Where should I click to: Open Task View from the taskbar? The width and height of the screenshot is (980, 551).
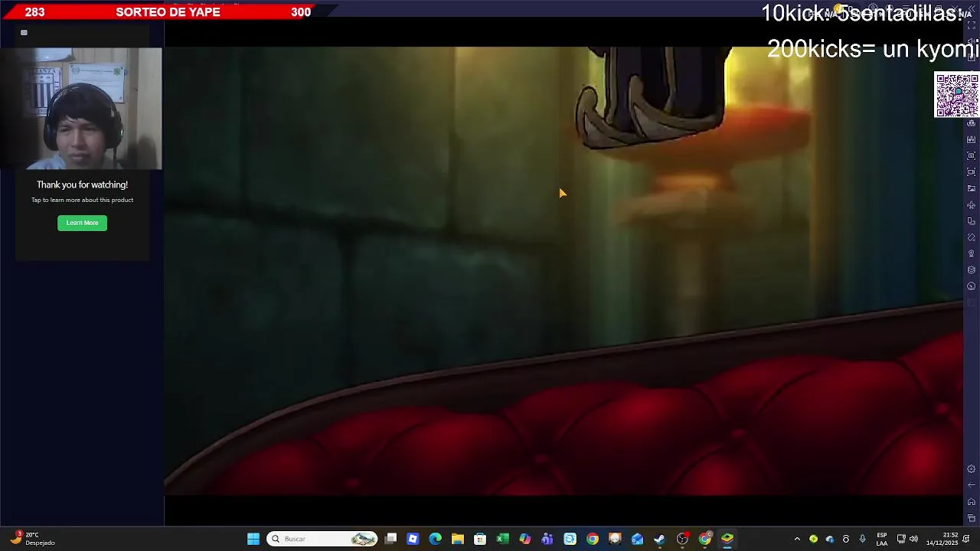pyautogui.click(x=390, y=539)
